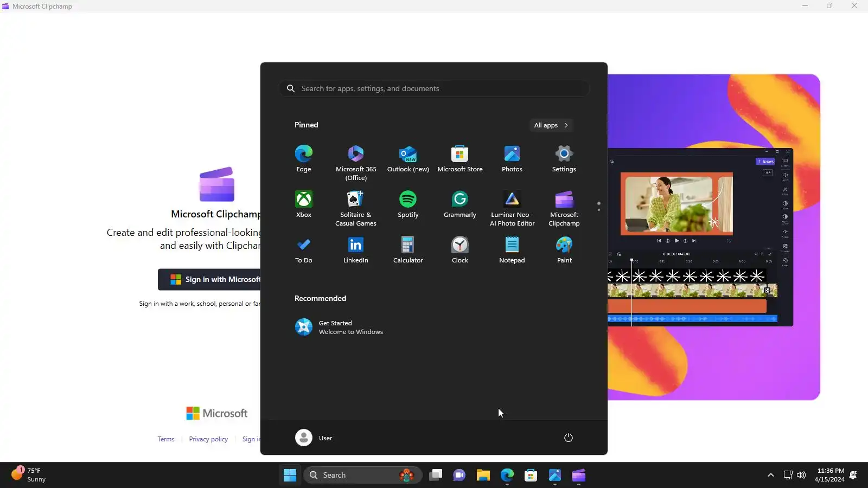Open the Clock app

tap(460, 250)
